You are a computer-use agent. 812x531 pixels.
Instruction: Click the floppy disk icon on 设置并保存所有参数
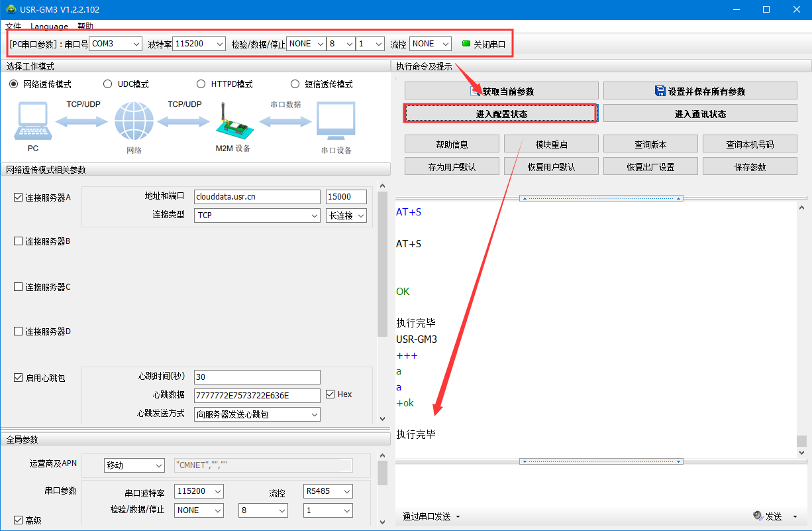click(660, 91)
